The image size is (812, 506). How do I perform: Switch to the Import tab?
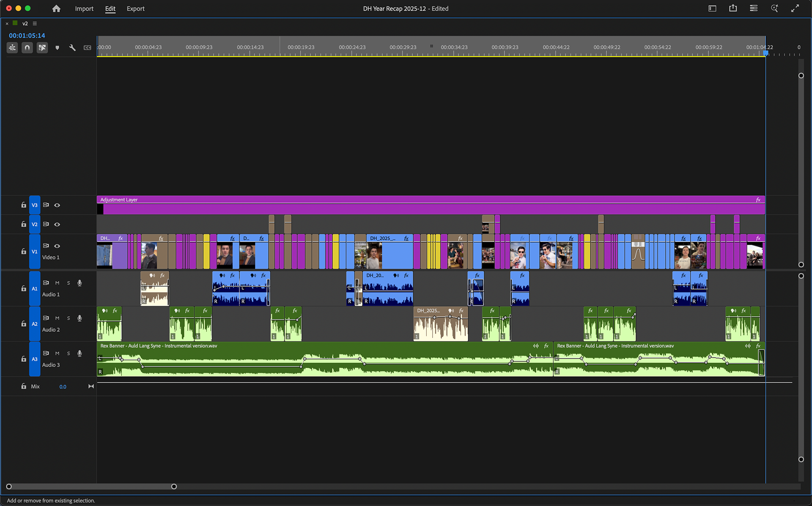pyautogui.click(x=84, y=8)
